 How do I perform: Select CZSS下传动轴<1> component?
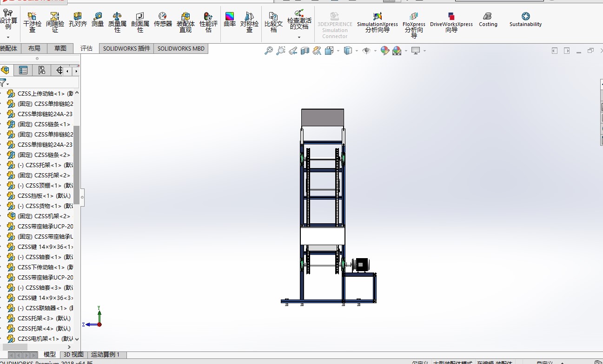[x=40, y=267]
